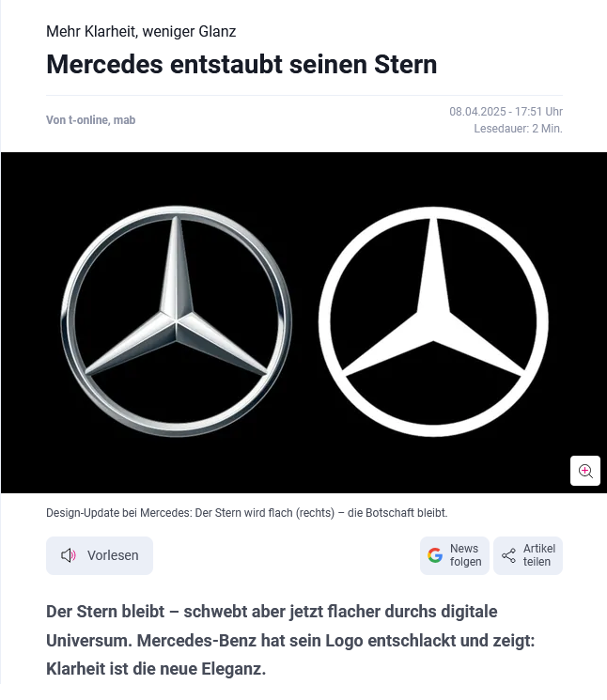
Task: Click the intro paragraph starting Der Stern bleibt
Action: (x=290, y=640)
